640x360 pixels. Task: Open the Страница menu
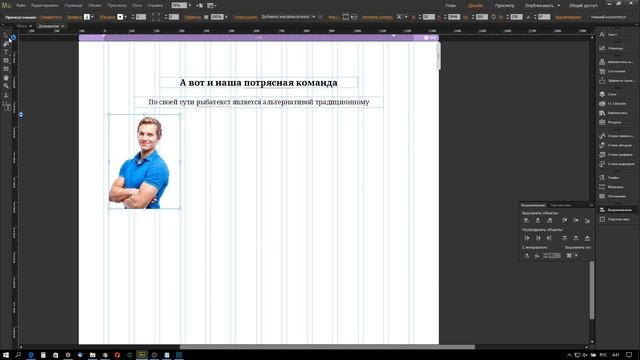pos(73,6)
